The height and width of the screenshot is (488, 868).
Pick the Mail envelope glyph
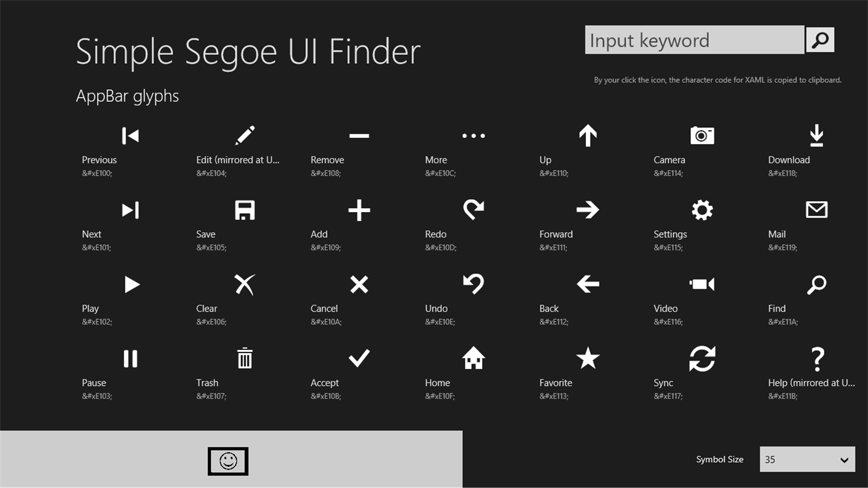point(817,210)
